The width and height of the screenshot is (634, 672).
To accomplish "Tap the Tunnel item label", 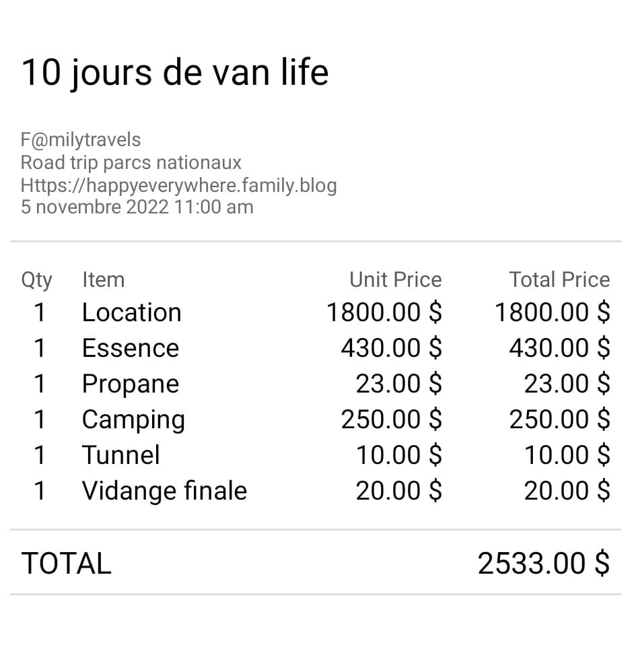I will point(120,455).
